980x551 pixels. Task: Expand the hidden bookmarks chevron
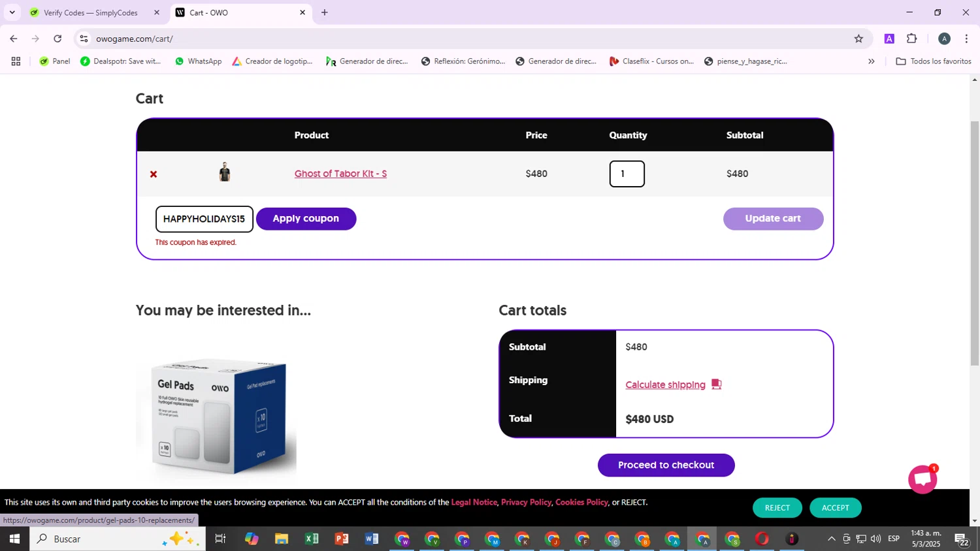[x=871, y=61]
